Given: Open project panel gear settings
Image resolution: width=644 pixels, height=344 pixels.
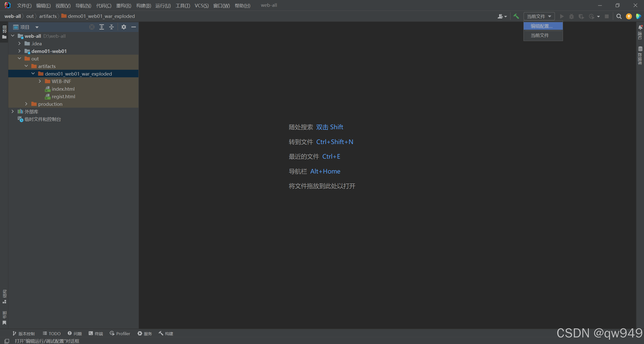Looking at the screenshot, I should pos(124,27).
